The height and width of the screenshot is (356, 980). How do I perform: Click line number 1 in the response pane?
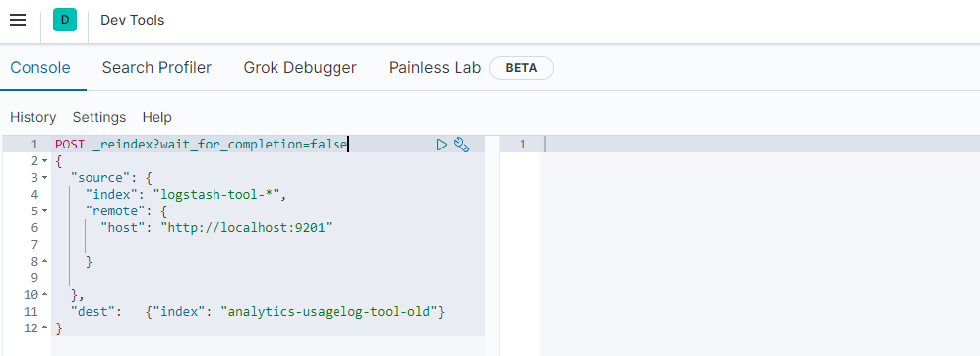522,145
